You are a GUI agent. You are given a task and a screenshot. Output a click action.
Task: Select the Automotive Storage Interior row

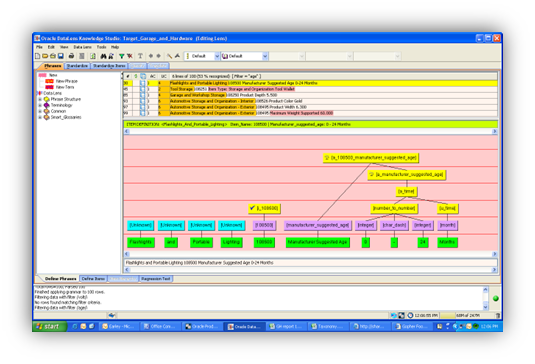pyautogui.click(x=310, y=101)
